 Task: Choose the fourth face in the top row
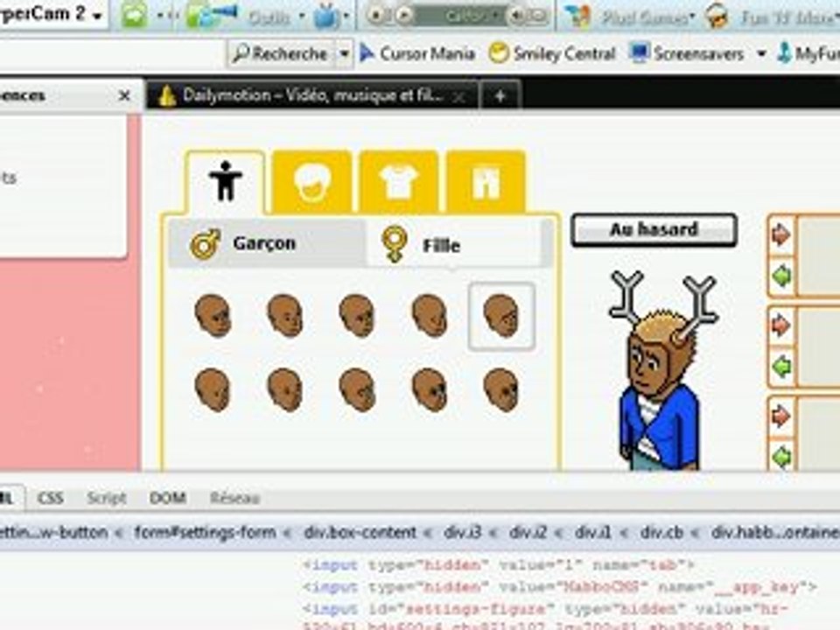coord(430,316)
